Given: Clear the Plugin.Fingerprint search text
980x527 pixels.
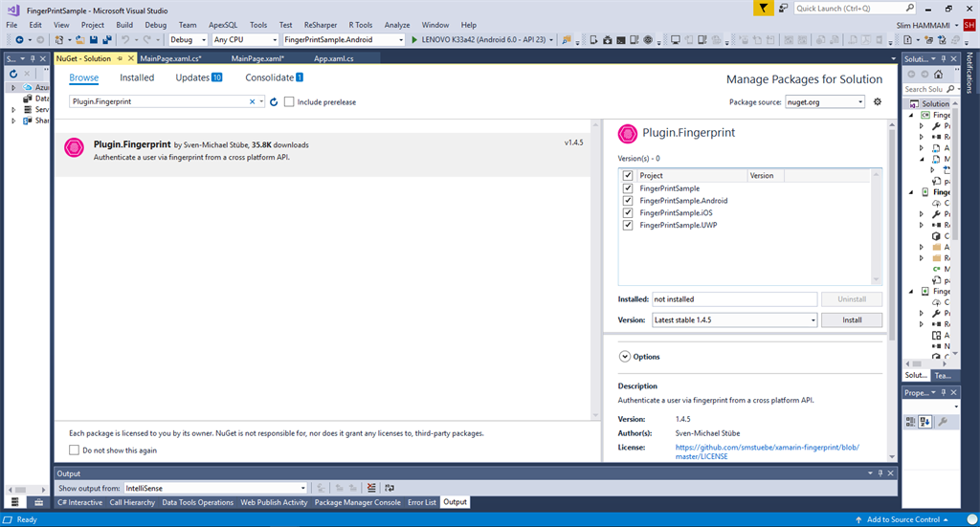Looking at the screenshot, I should click(253, 101).
